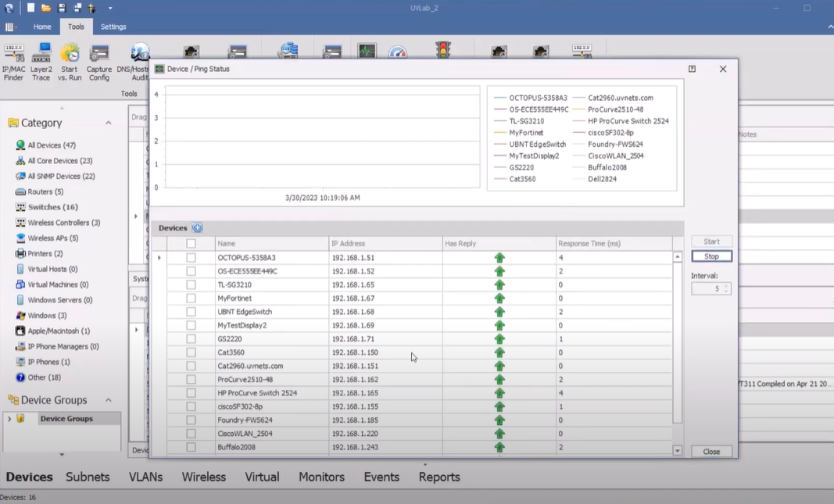Check the MyFortinet row checkbox
The image size is (834, 504).
click(191, 298)
